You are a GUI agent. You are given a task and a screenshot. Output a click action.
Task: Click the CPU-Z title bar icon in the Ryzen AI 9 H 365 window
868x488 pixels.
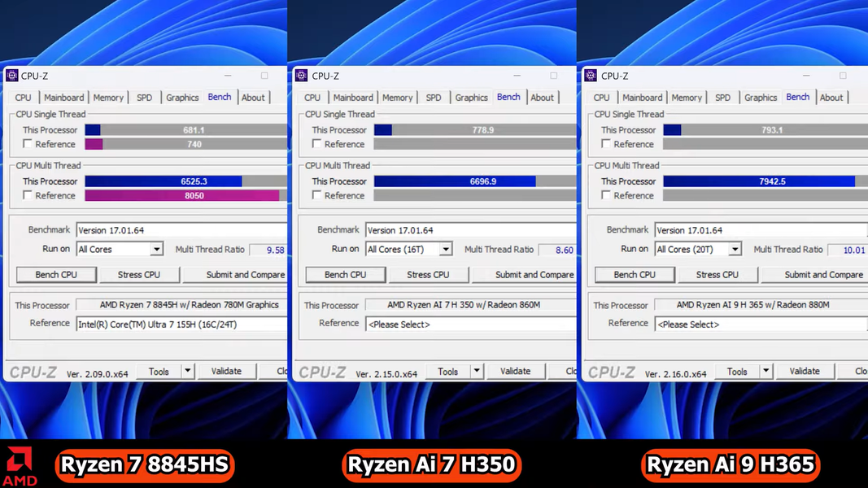pyautogui.click(x=591, y=76)
